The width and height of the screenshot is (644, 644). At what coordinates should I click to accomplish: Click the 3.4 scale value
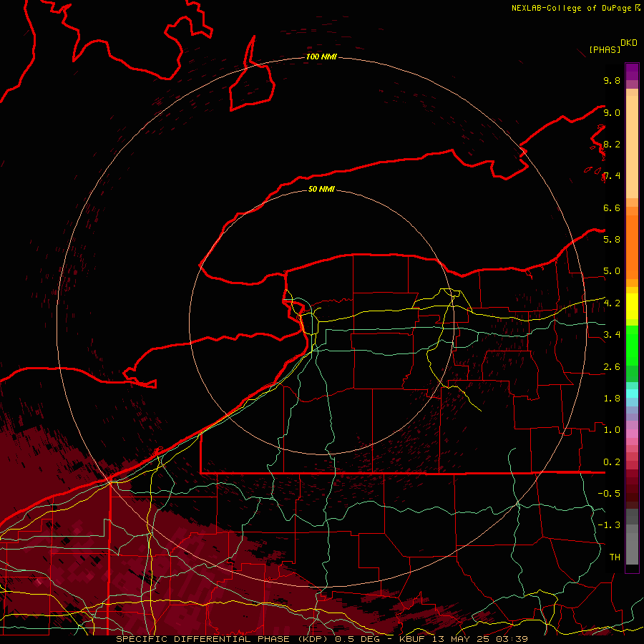tap(612, 335)
